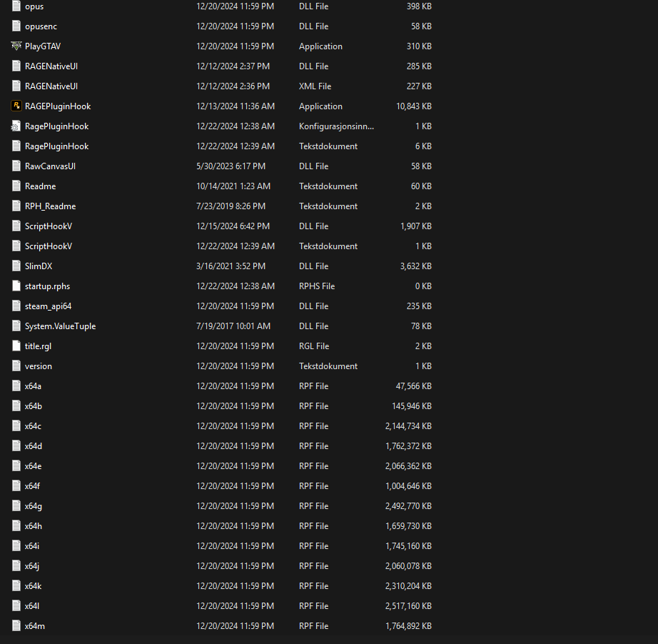Click the RagePluginHook configuration settings gear icon
The height and width of the screenshot is (644, 658).
(x=16, y=126)
